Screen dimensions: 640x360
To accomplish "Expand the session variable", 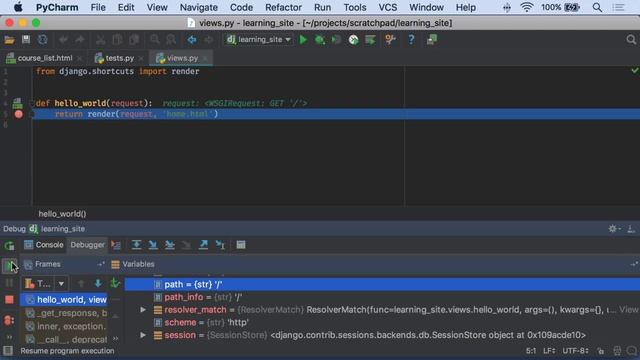I will coord(143,335).
